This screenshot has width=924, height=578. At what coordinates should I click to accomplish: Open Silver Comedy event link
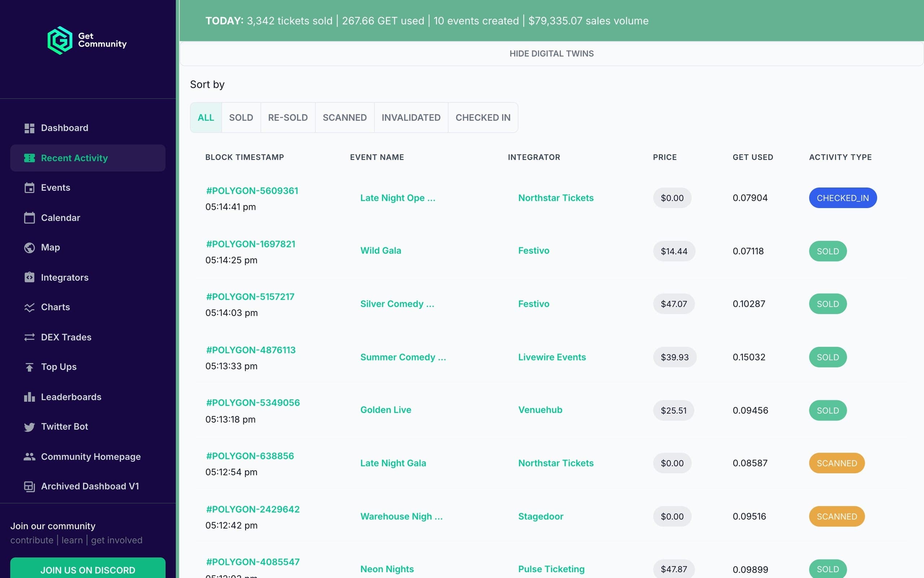pyautogui.click(x=397, y=304)
